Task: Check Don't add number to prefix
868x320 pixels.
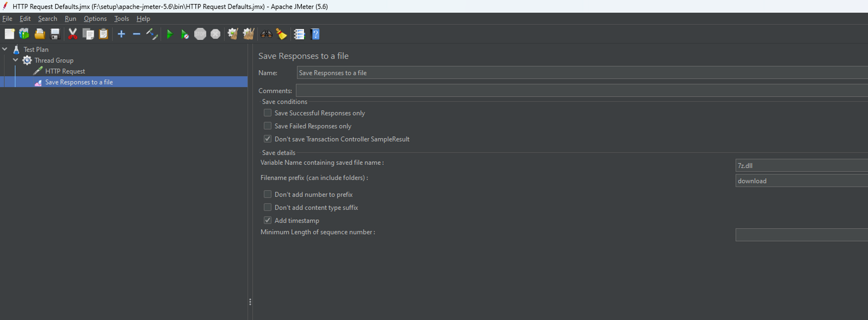Action: [x=268, y=194]
